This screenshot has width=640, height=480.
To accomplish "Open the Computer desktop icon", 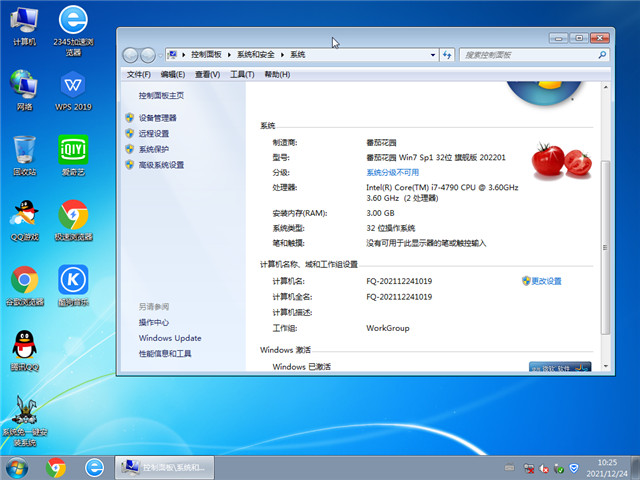I will [x=24, y=27].
